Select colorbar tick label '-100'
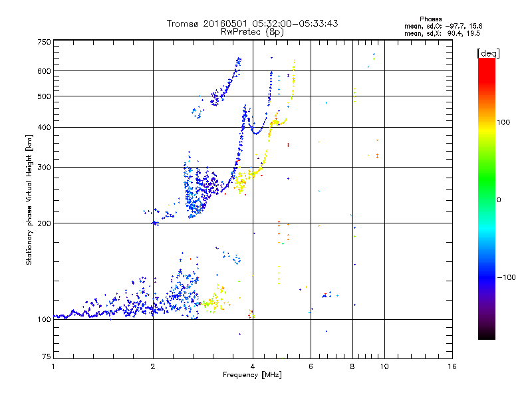This screenshot has height=399, width=532. pos(506,277)
